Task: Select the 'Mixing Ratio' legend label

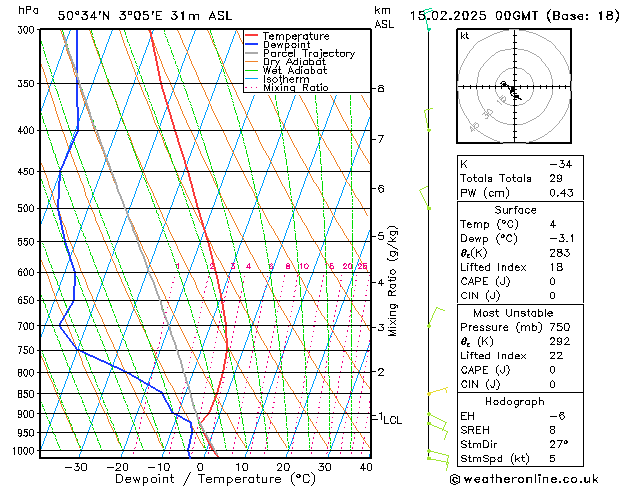Action: pos(296,87)
